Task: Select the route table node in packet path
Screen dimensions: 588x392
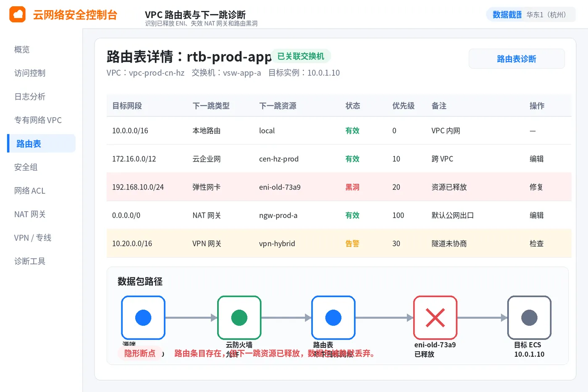Action: click(x=333, y=318)
